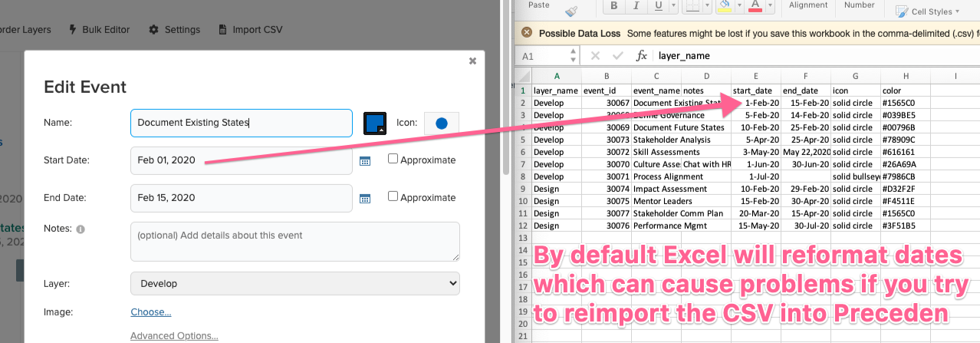Dismiss the Possible Data Loss warning icon

[x=526, y=33]
